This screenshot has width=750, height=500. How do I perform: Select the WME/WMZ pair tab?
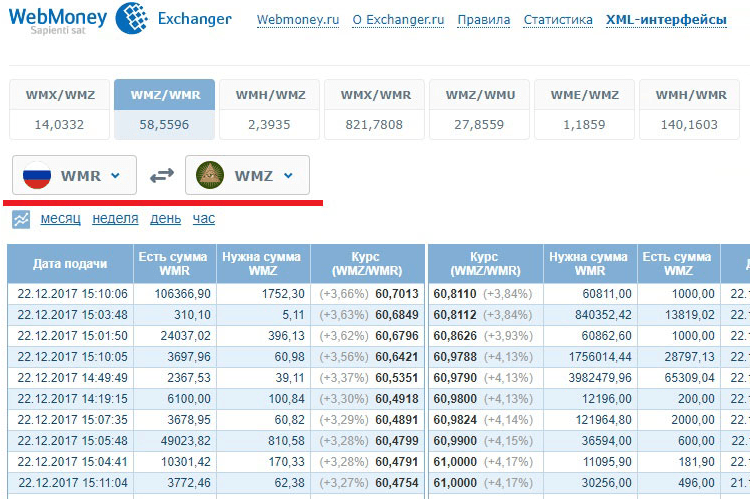(585, 110)
